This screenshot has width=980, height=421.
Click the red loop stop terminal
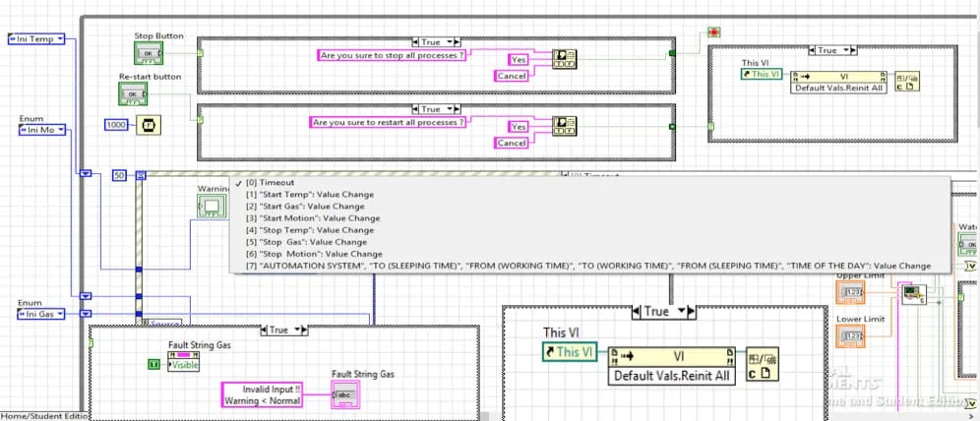point(713,32)
